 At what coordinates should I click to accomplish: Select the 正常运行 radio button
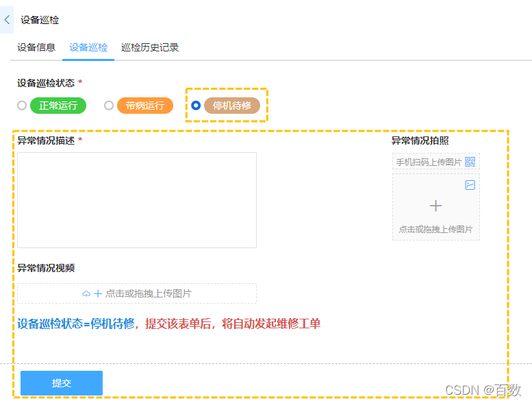pos(22,106)
